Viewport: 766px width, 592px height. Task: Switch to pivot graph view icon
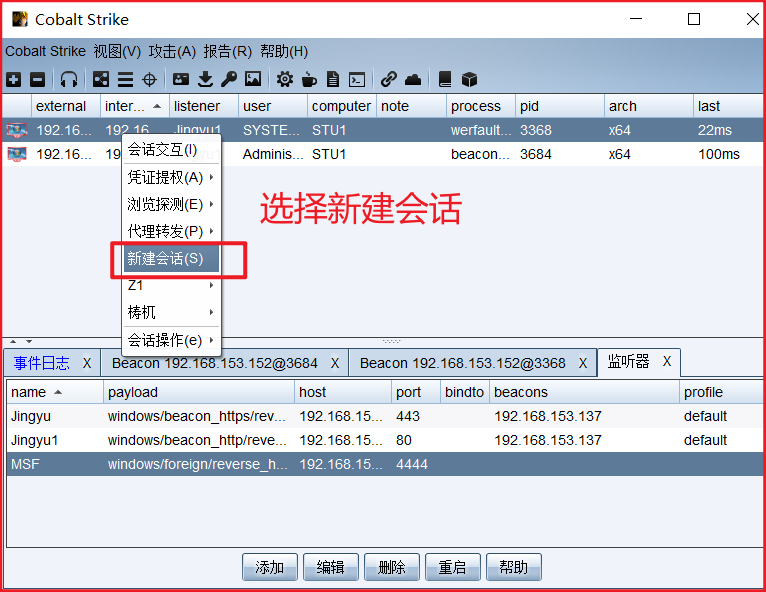pyautogui.click(x=101, y=79)
